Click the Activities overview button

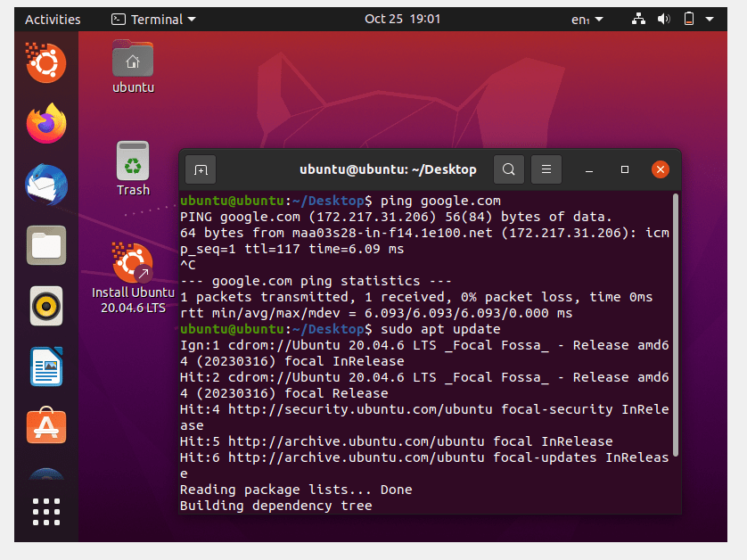click(53, 19)
